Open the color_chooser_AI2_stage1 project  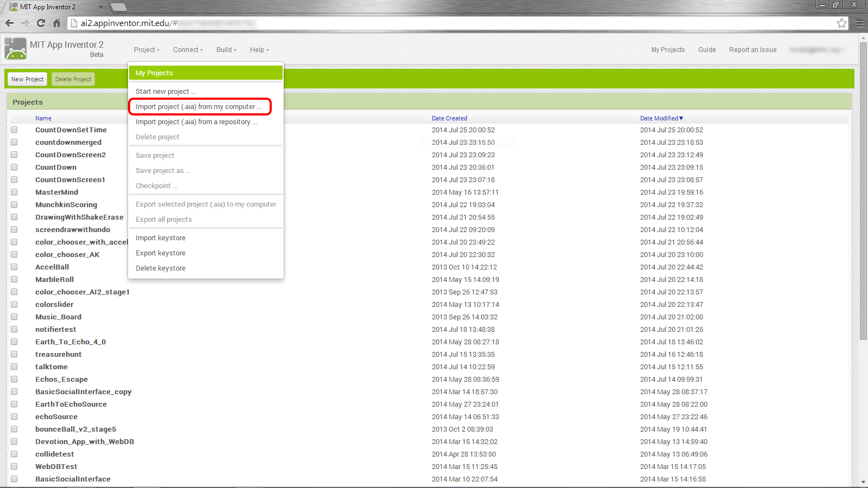click(82, 292)
